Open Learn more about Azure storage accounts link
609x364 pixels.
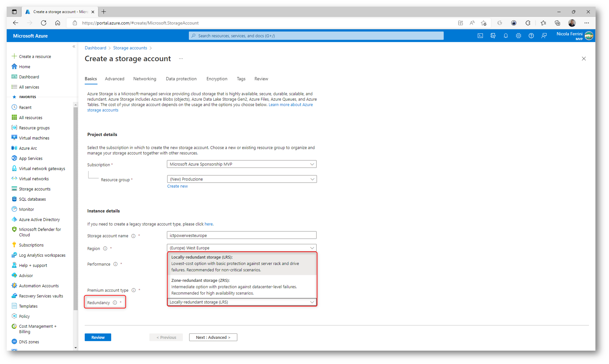tap(291, 105)
